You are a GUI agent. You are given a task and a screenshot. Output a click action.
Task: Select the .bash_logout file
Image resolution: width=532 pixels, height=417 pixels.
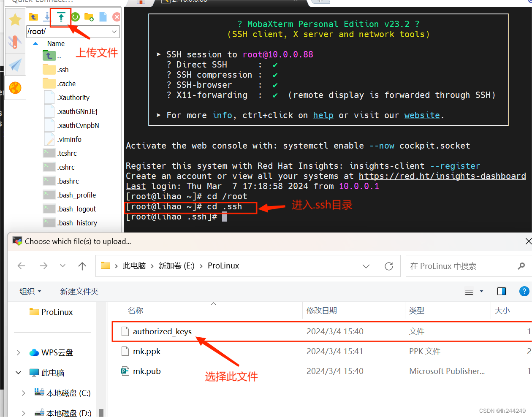[x=70, y=209]
